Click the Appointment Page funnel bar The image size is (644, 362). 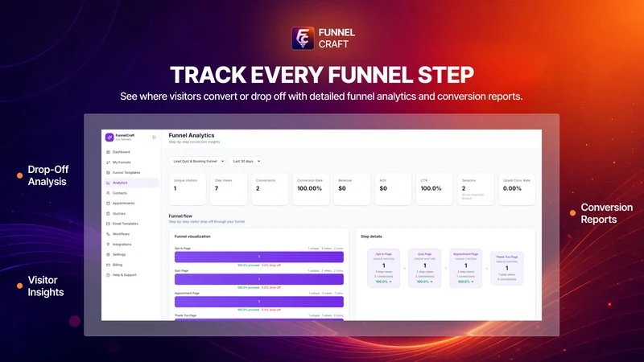[259, 302]
